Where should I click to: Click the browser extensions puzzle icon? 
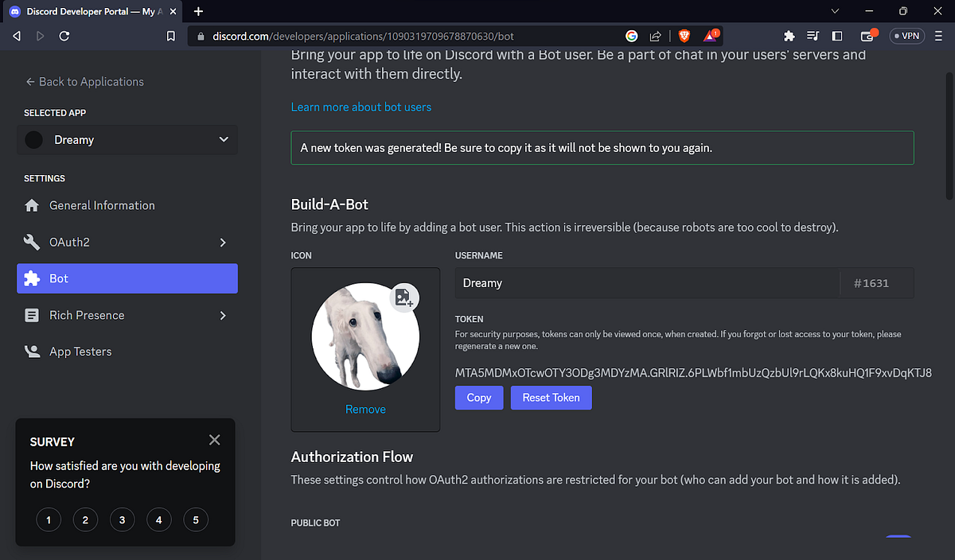click(787, 36)
